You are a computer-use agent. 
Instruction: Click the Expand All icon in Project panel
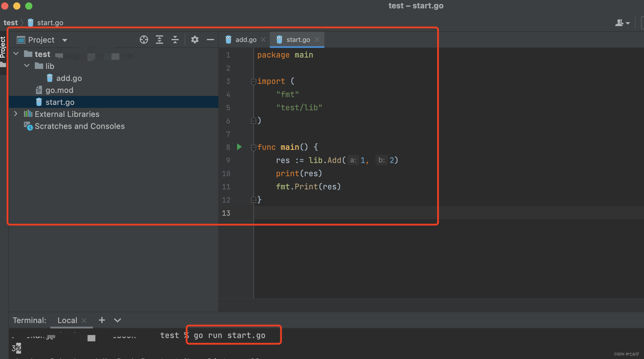tap(160, 40)
